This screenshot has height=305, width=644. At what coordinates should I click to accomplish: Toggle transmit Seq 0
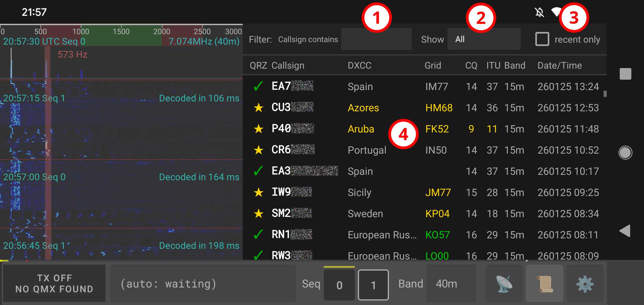[x=339, y=284]
